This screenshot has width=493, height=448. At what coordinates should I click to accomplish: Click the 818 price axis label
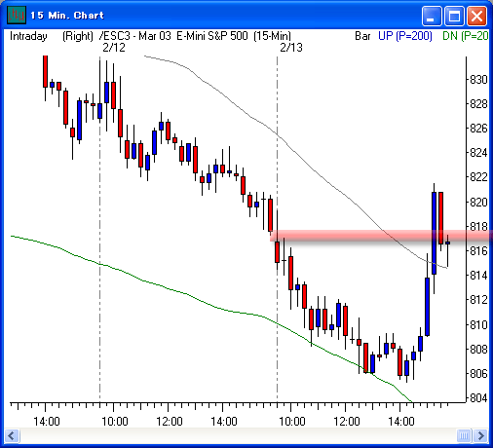click(x=478, y=226)
